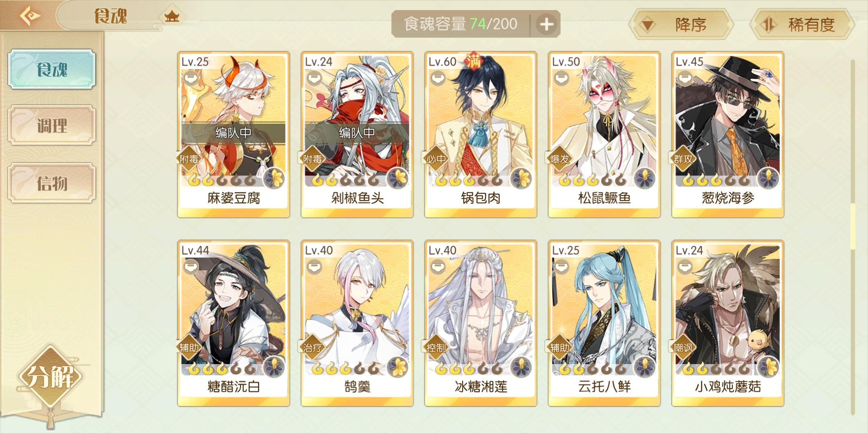This screenshot has height=434, width=868.
Task: Tap 嘲讽 role badge on 小鸡炖蘑菇
Action: [x=683, y=348]
